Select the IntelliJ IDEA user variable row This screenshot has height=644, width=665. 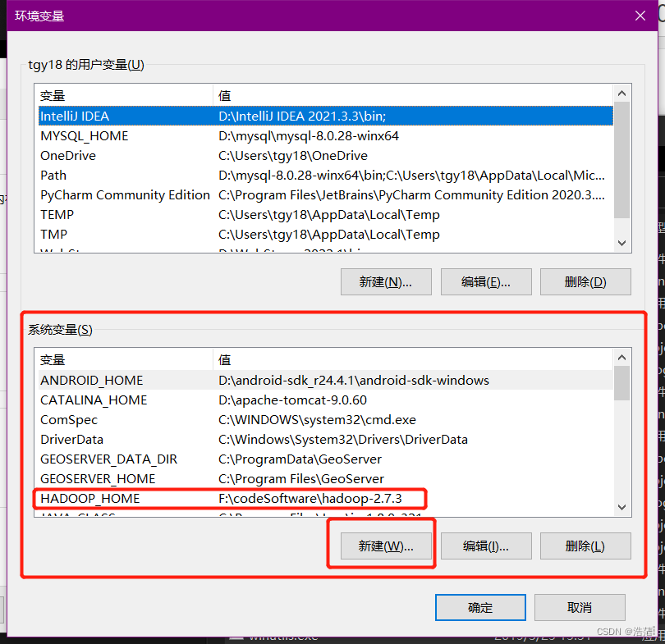[326, 116]
